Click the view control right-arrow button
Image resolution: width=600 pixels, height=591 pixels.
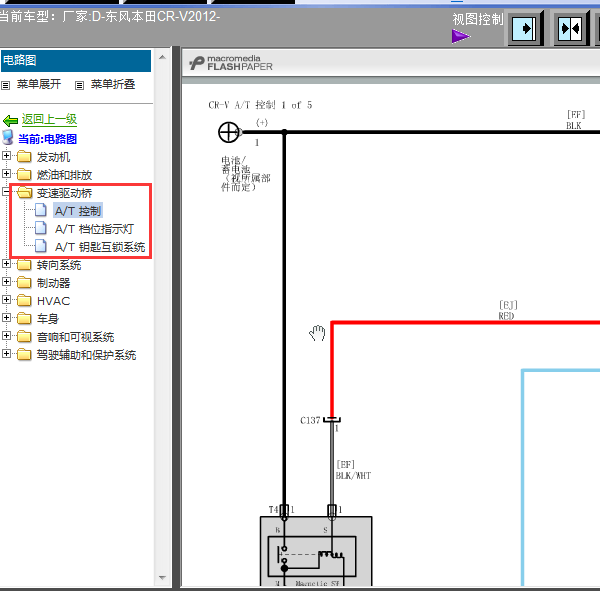point(526,28)
